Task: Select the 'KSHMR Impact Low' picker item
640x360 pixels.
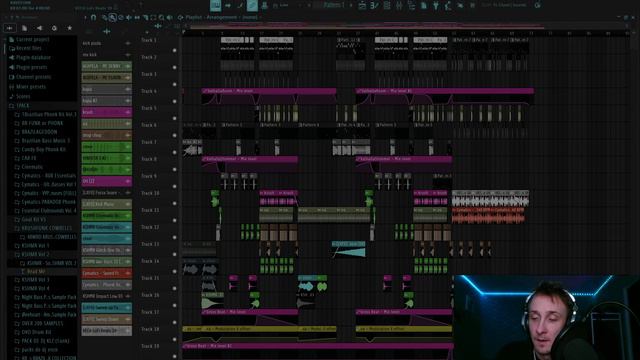Action: coord(107,296)
